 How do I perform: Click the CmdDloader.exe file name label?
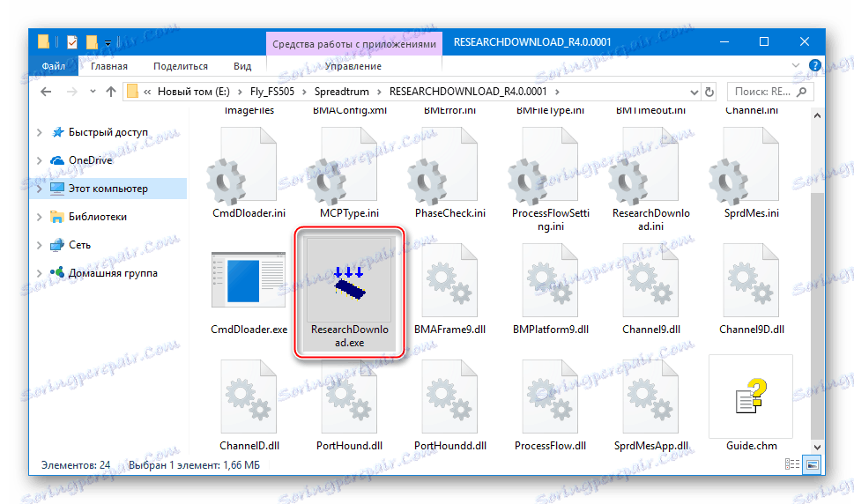click(x=249, y=330)
